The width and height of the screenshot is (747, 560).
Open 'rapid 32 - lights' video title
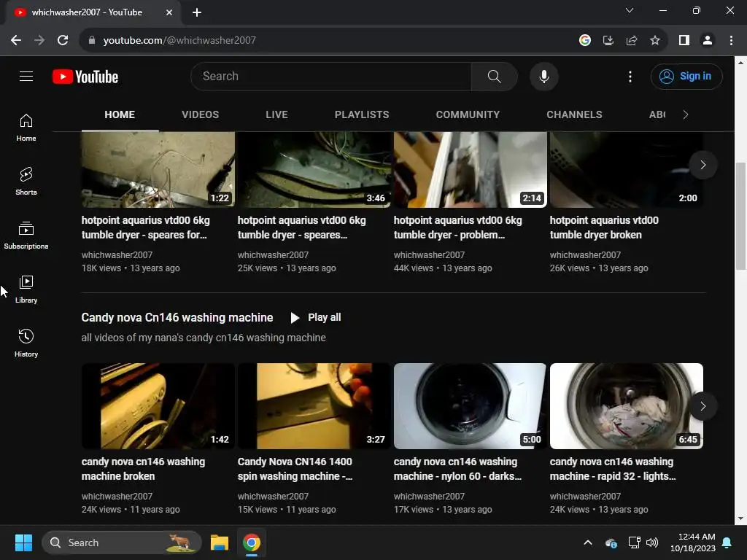(x=613, y=469)
